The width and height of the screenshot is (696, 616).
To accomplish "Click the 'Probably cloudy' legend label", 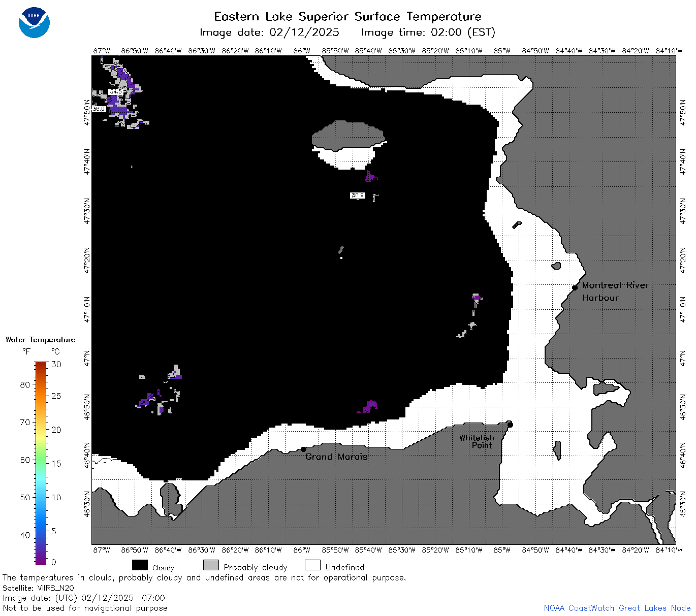I will click(x=256, y=567).
